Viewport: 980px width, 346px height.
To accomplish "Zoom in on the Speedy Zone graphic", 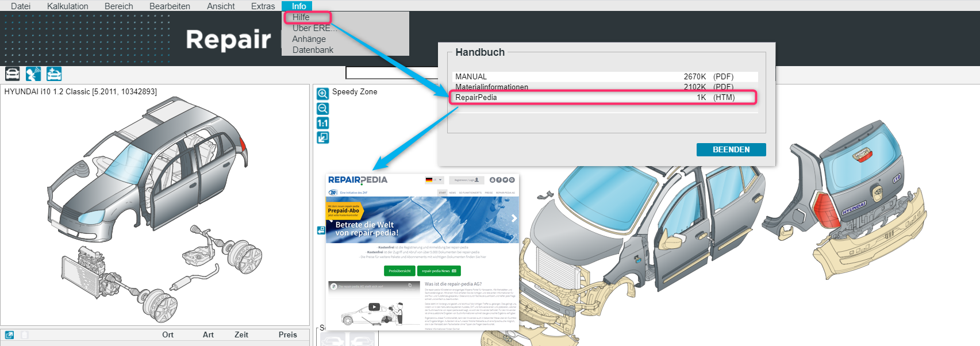I will 323,94.
